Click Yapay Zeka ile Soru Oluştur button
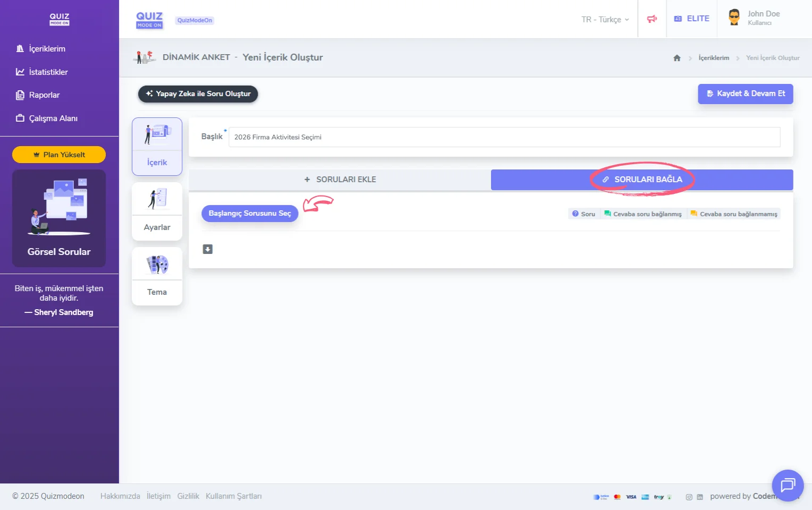 click(198, 94)
